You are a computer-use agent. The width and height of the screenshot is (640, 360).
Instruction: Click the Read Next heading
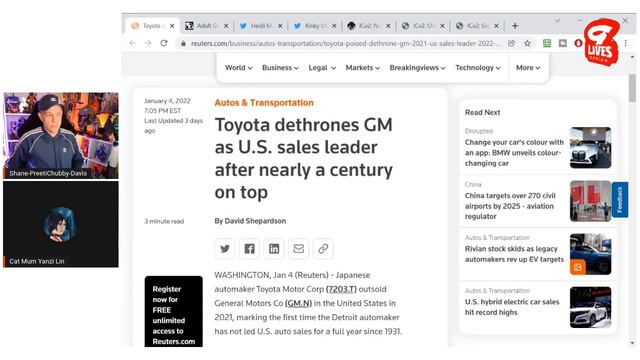pyautogui.click(x=482, y=112)
